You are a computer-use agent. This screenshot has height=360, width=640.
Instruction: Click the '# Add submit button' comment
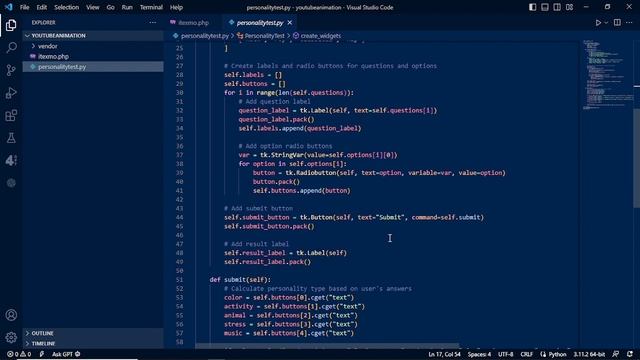258,209
